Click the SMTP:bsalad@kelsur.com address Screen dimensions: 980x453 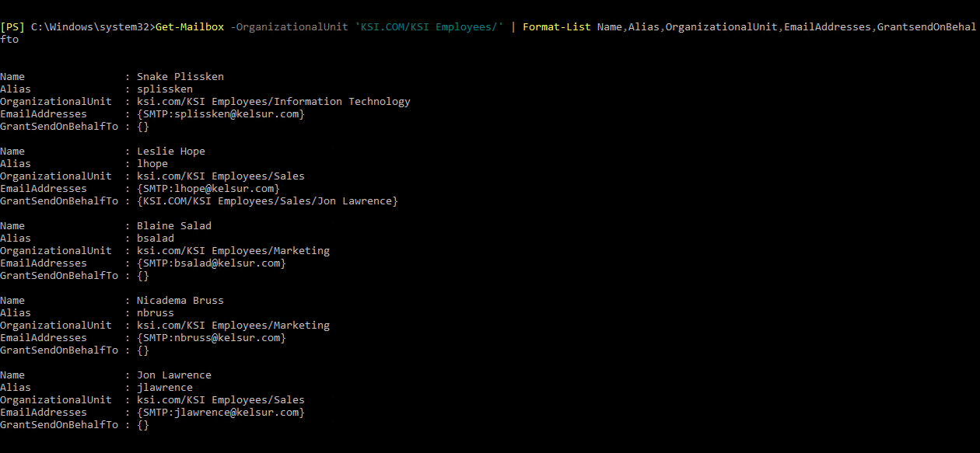pos(212,263)
